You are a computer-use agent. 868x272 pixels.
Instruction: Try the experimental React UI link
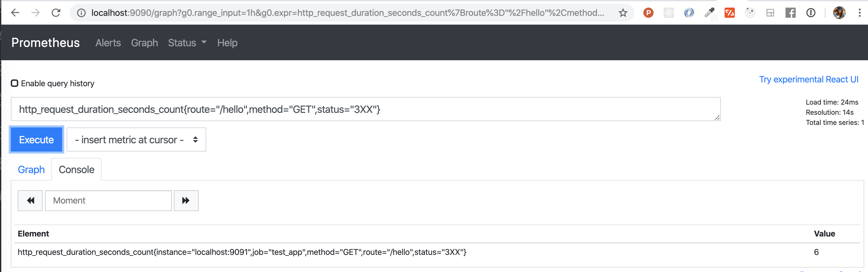coord(808,80)
